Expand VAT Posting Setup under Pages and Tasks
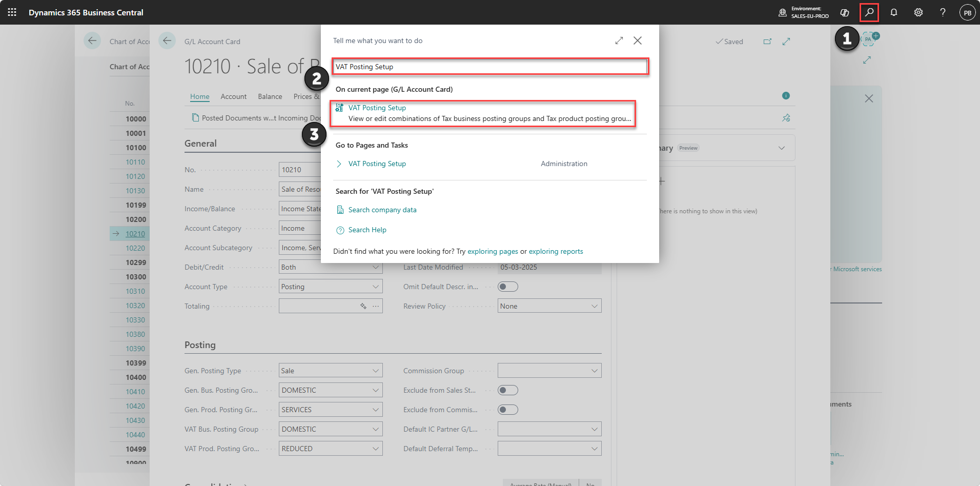Screen dimensions: 980x486 point(339,164)
